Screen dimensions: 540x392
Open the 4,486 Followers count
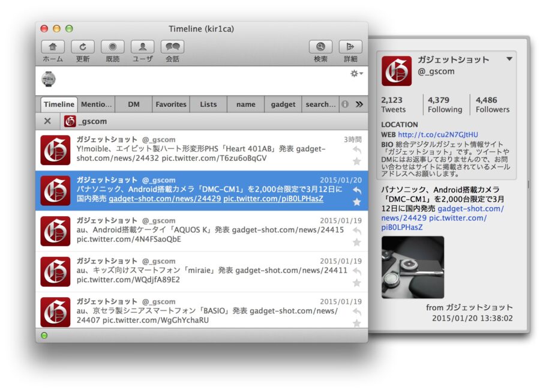pos(493,104)
